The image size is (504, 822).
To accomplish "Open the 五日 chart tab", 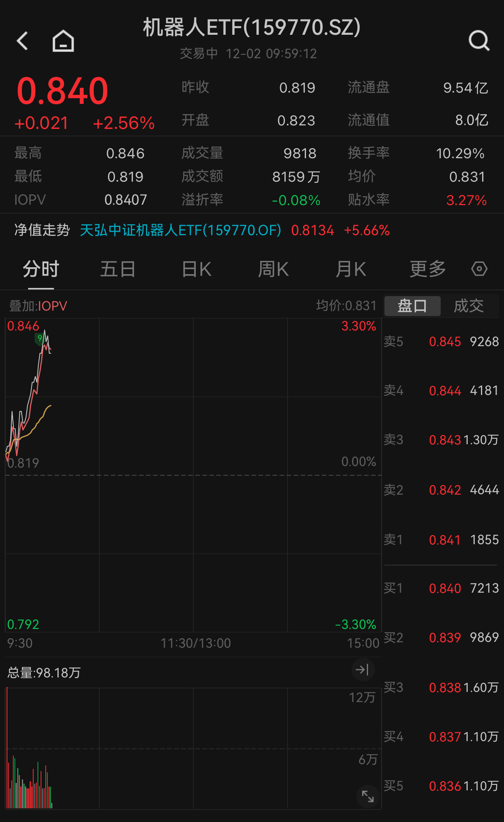I will pyautogui.click(x=118, y=269).
